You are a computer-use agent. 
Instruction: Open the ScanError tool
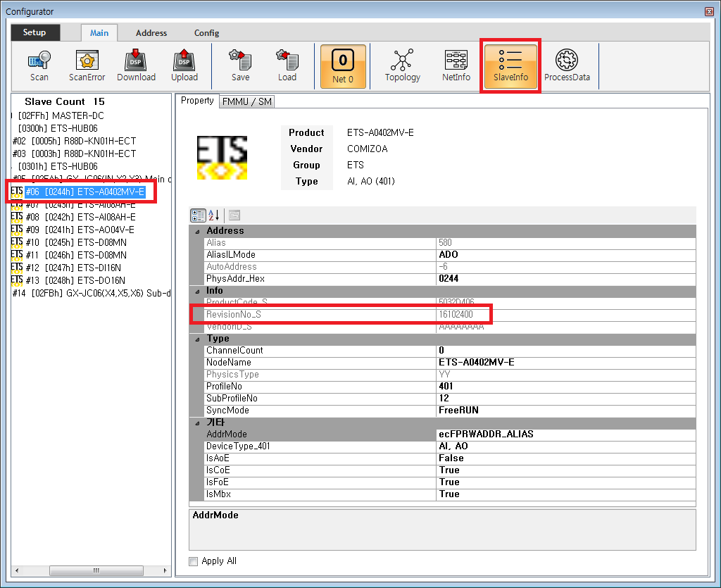[87, 66]
